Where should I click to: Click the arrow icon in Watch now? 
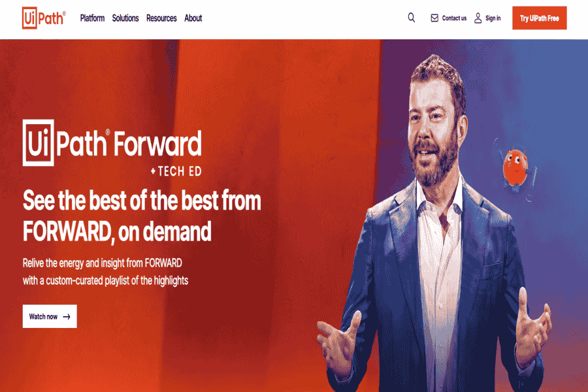(67, 317)
